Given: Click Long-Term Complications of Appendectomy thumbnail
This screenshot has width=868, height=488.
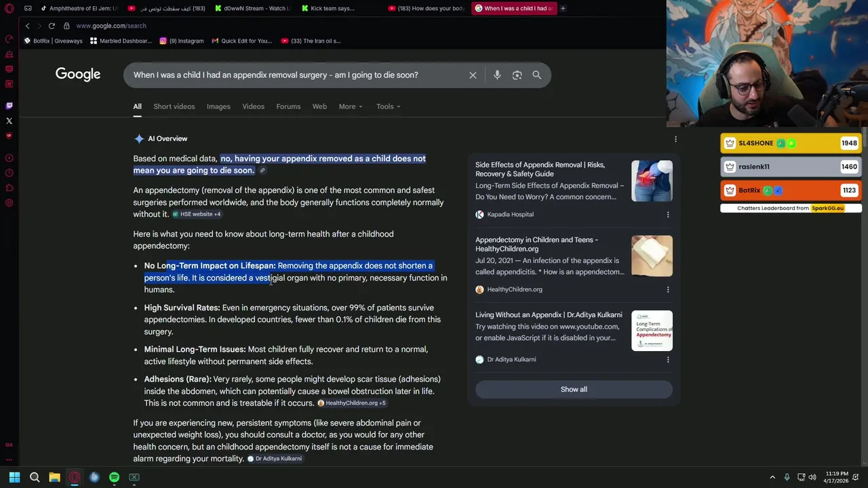Looking at the screenshot, I should point(652,331).
